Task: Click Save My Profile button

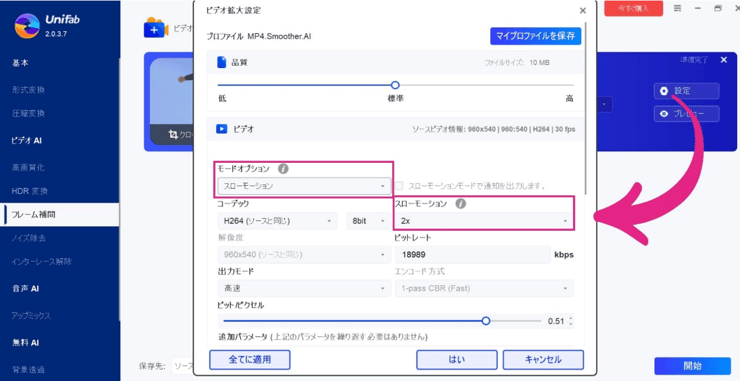Action: coord(536,36)
